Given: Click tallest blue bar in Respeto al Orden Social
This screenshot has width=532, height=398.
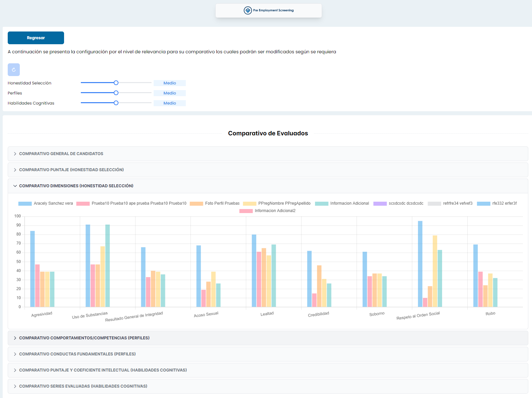Looking at the screenshot, I should (420, 264).
